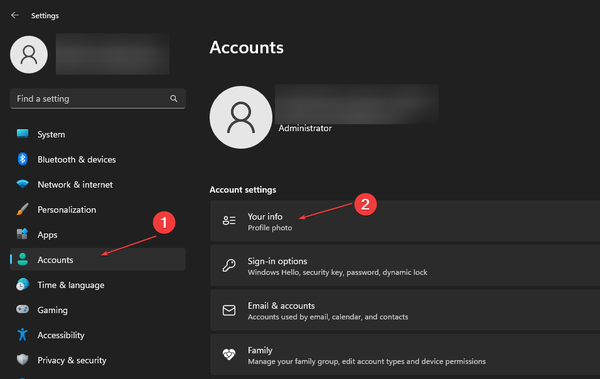Click the Administrator label
The image size is (600, 379).
[x=305, y=128]
